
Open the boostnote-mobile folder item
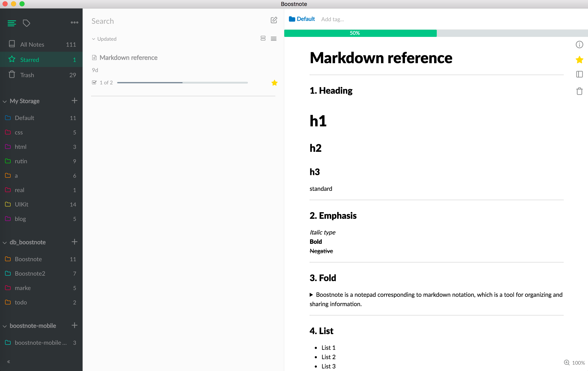pyautogui.click(x=41, y=343)
